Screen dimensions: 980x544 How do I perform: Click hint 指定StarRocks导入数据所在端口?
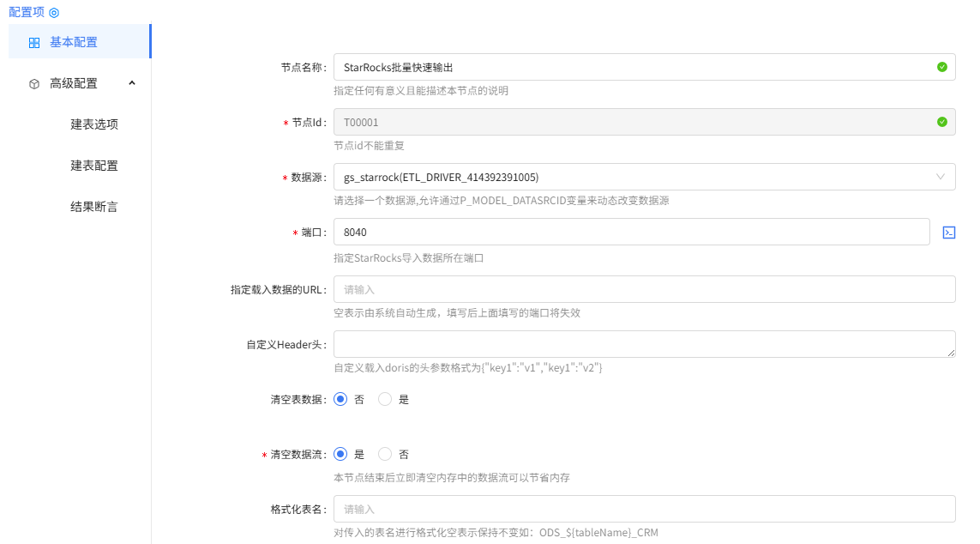(409, 258)
